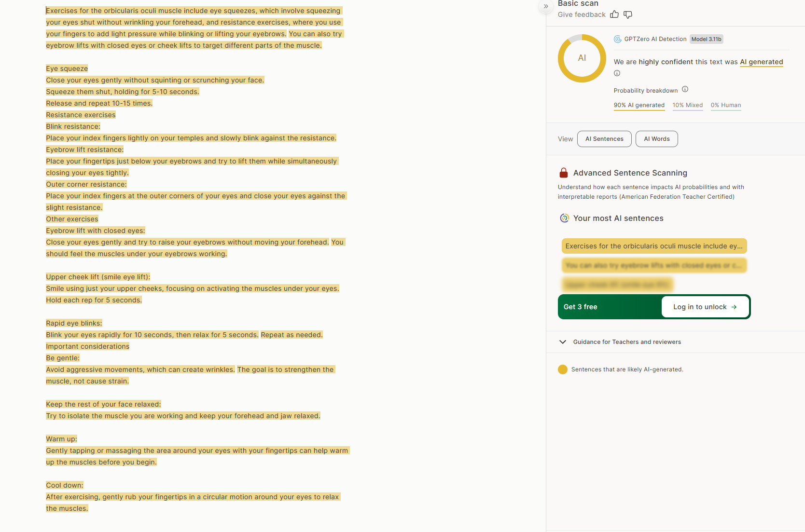Click info icon next to Probability breakdown
This screenshot has width=805, height=532.
(685, 89)
